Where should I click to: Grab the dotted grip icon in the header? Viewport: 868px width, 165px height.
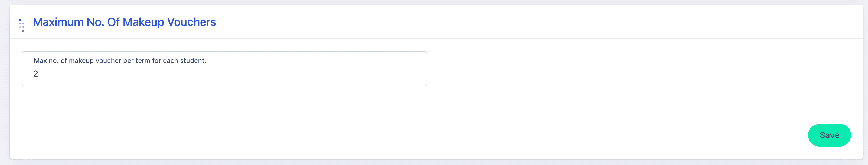[x=21, y=25]
